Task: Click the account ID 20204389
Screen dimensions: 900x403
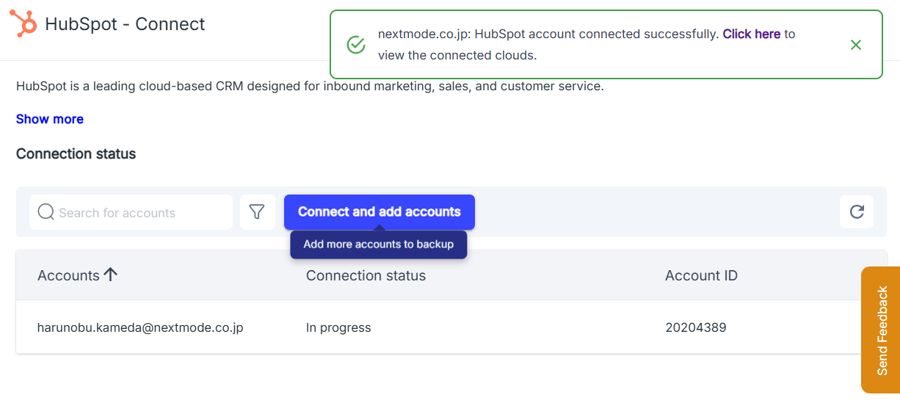Action: click(x=696, y=328)
